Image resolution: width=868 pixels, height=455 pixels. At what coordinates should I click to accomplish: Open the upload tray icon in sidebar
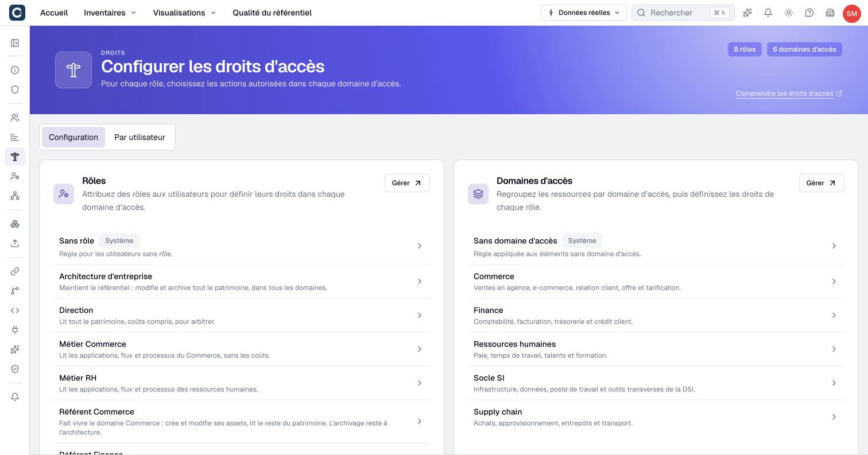(15, 243)
